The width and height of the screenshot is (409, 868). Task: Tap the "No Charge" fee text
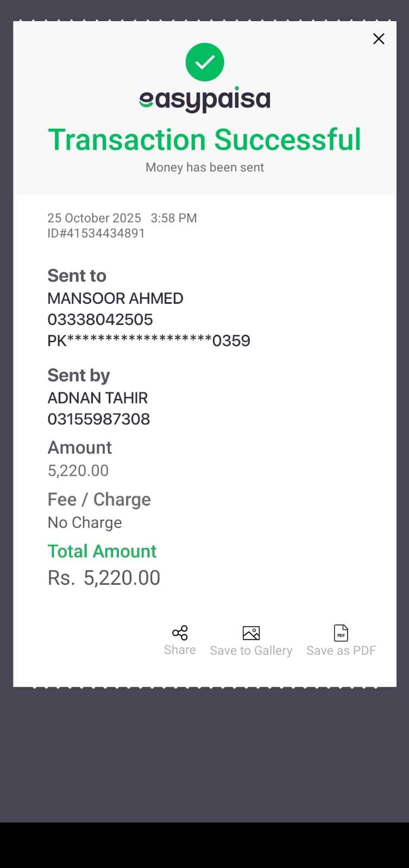tap(85, 522)
